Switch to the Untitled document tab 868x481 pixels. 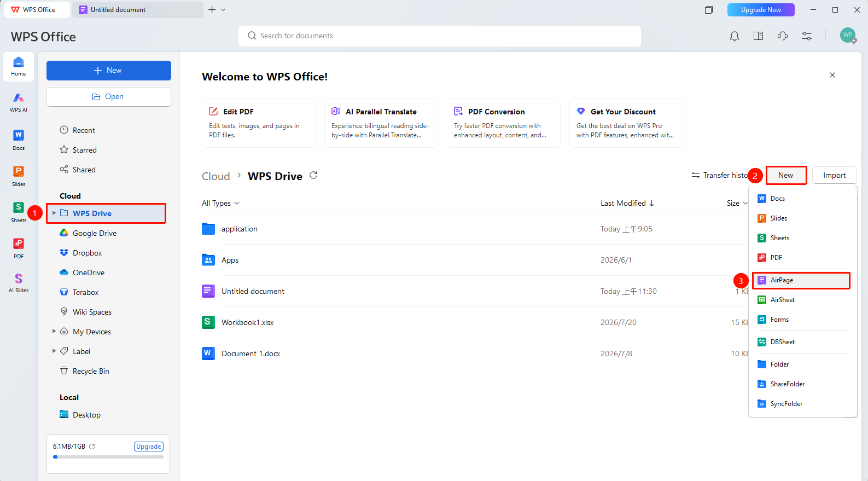139,10
